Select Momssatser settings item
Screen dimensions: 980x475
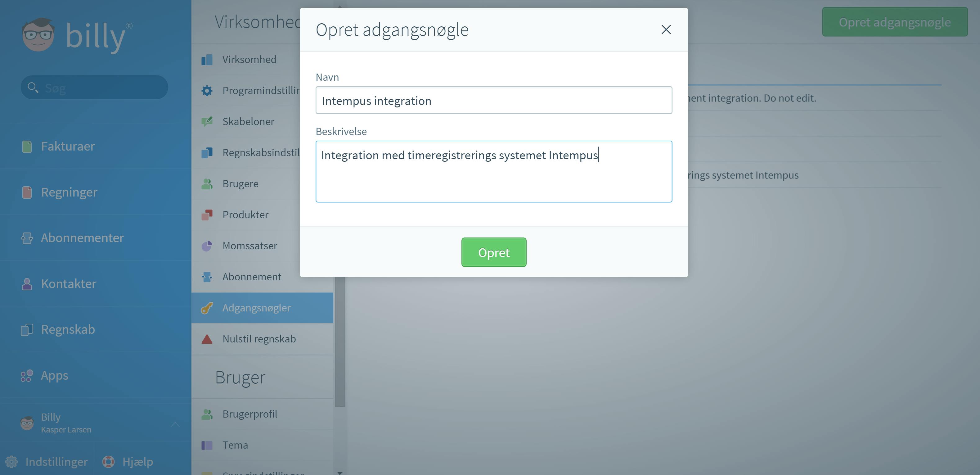click(x=263, y=246)
